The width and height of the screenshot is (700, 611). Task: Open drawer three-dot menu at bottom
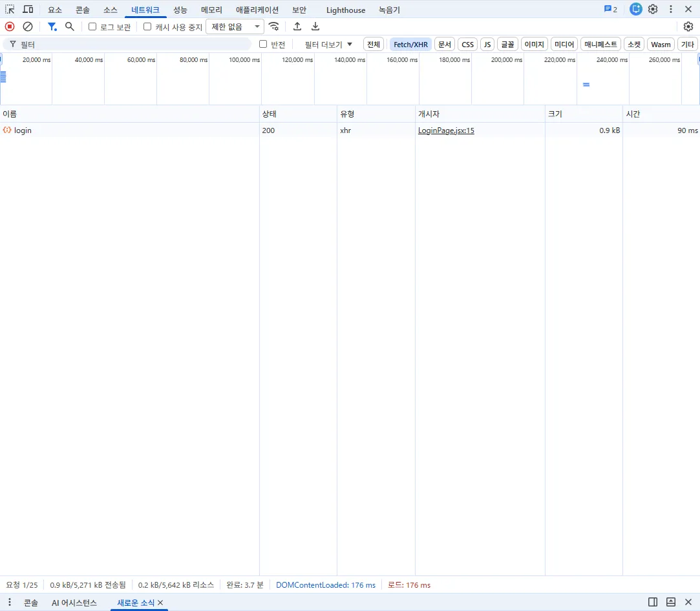click(x=10, y=603)
